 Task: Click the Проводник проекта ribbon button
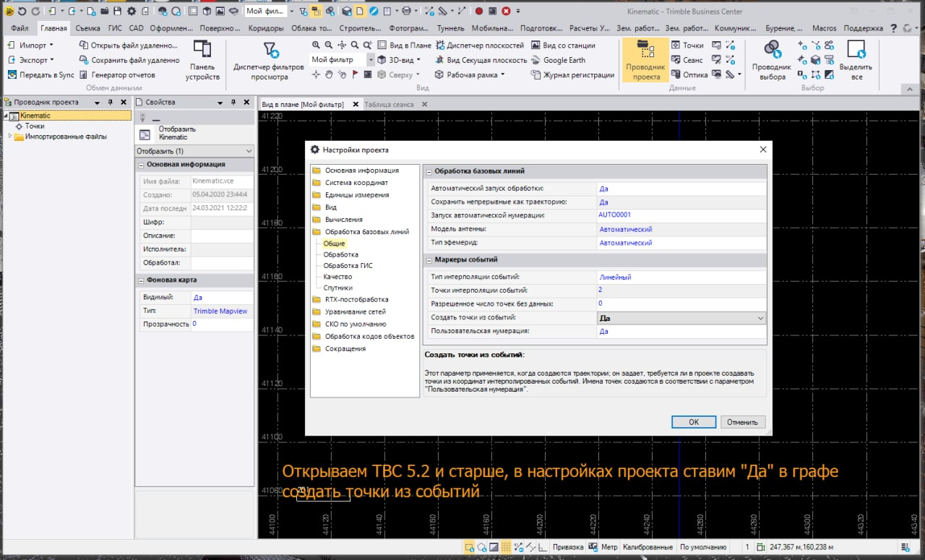pyautogui.click(x=645, y=60)
